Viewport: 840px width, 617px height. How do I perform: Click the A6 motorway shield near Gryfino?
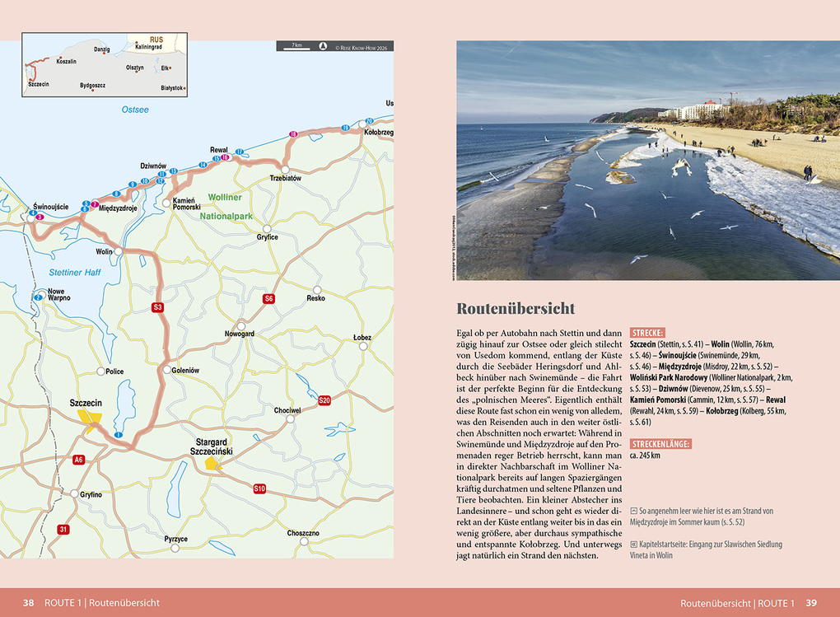coord(78,460)
